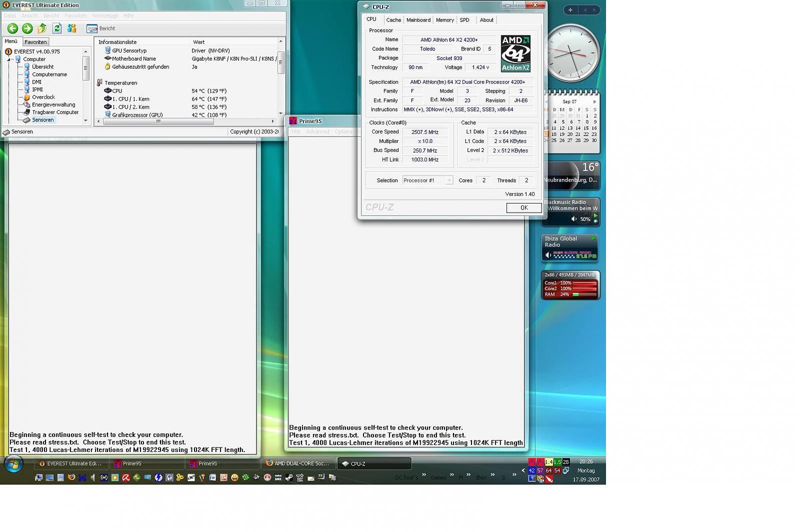Select the Sensoren tree entry
Viewport: 800px width, 532px height.
click(38, 120)
